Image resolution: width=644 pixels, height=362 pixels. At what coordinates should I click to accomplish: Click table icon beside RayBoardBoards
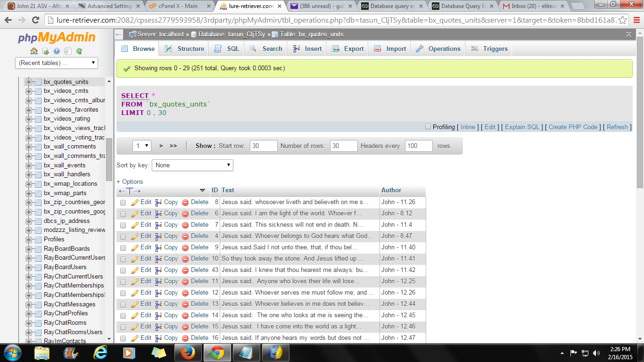pos(38,249)
